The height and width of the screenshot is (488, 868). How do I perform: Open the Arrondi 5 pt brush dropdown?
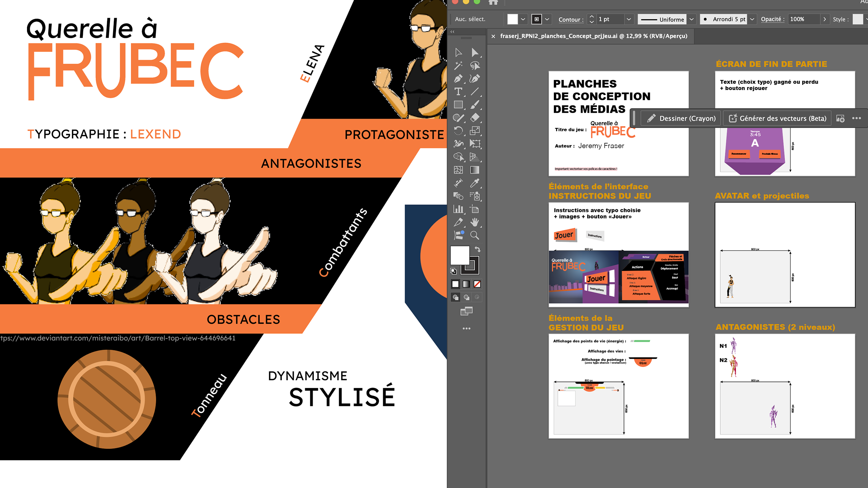tap(752, 19)
